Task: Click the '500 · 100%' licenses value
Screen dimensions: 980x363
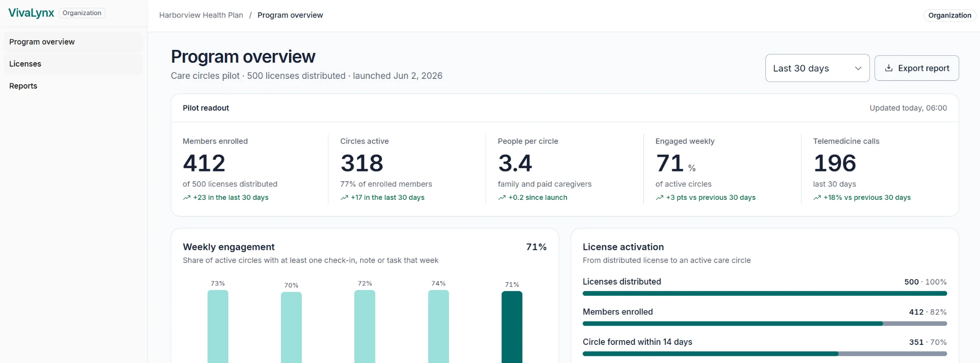Action: 925,282
